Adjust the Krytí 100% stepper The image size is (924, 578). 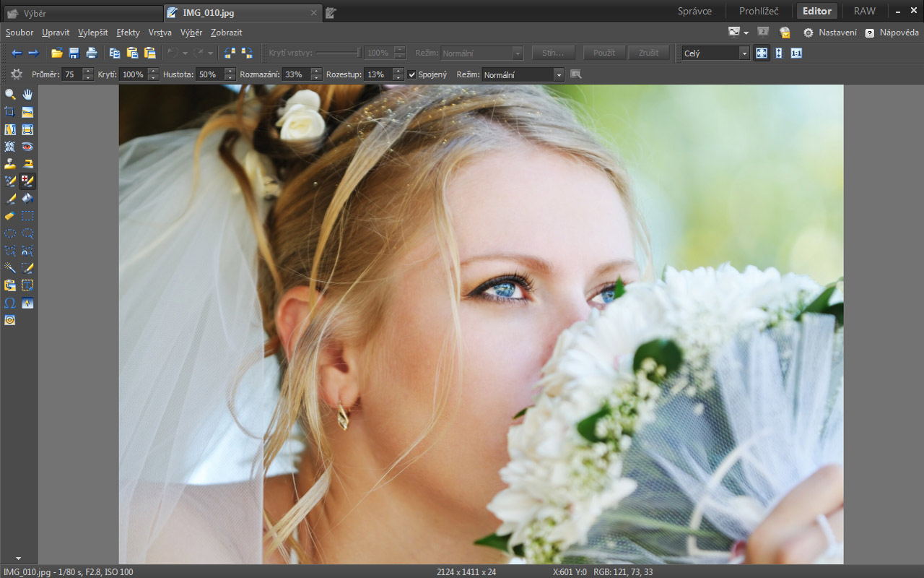coord(153,74)
